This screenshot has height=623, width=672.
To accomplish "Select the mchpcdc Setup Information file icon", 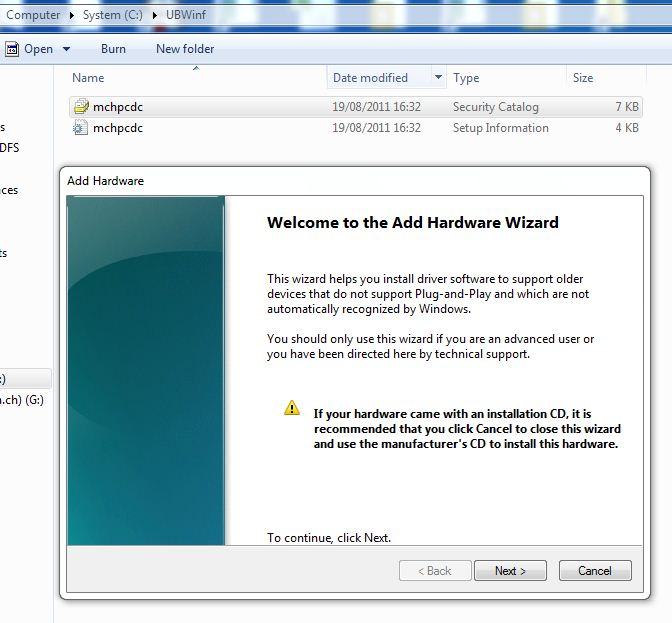I will coord(80,128).
